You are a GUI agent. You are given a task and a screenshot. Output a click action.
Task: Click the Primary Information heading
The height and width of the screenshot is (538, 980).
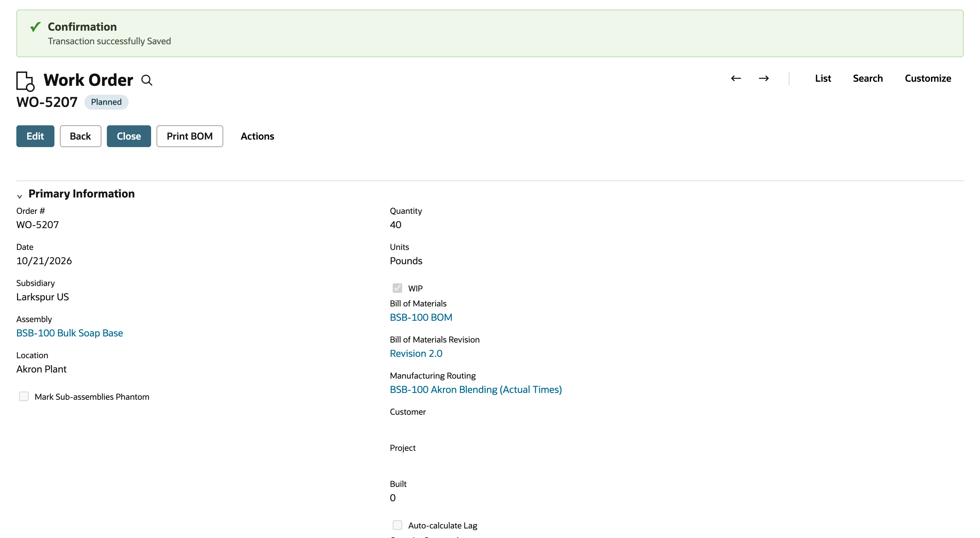[81, 194]
